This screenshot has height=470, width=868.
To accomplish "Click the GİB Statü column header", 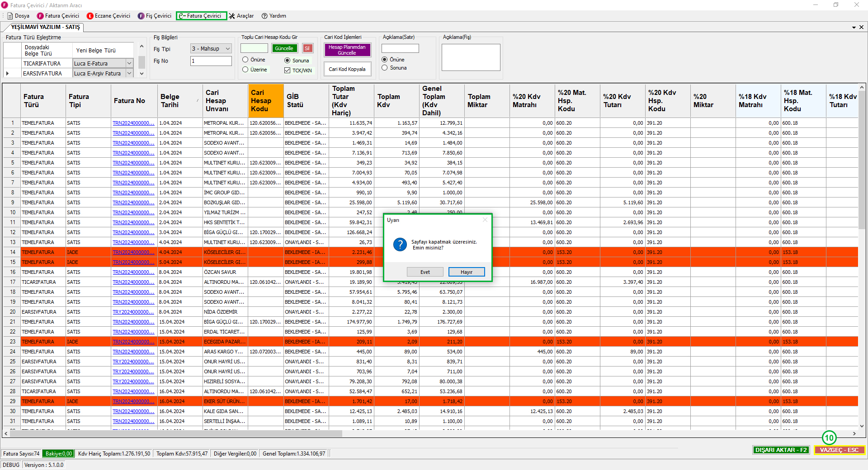I will click(306, 101).
